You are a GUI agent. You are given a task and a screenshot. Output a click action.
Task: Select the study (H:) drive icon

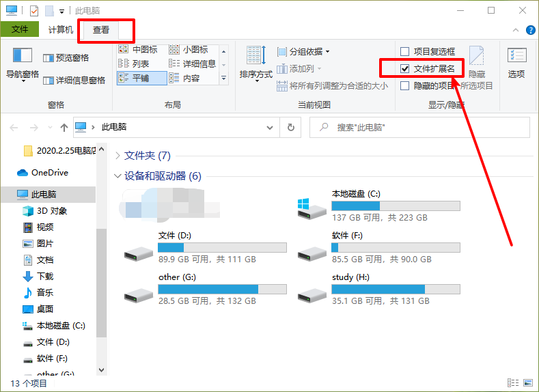pyautogui.click(x=312, y=296)
